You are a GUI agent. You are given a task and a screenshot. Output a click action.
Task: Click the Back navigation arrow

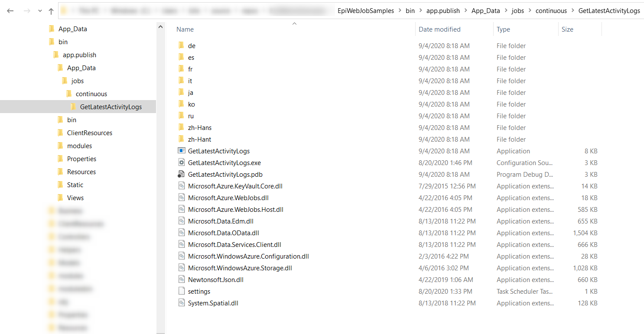(10, 11)
